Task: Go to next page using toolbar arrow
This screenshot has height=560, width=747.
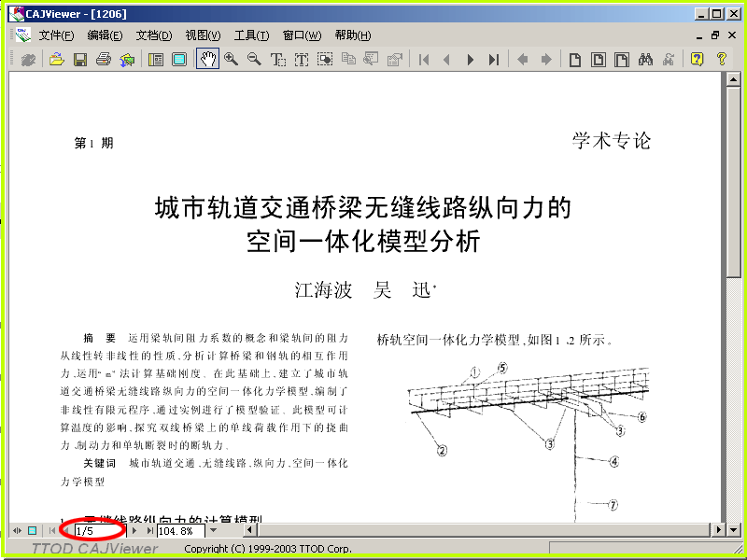Action: coord(471,60)
